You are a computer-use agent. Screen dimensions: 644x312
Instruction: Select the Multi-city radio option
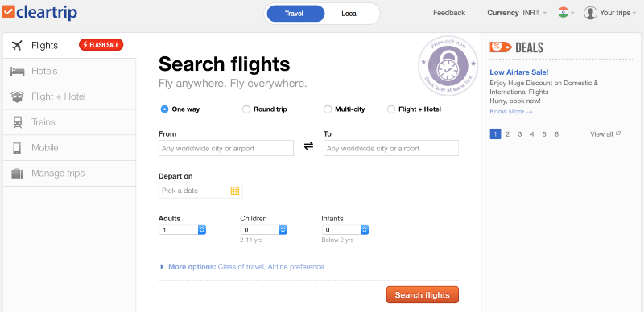pyautogui.click(x=328, y=109)
